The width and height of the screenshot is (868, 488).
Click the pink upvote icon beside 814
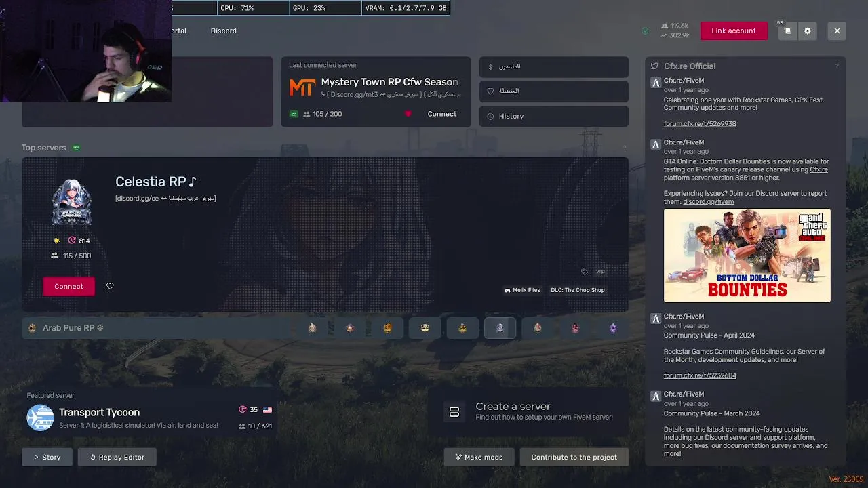coord(72,241)
